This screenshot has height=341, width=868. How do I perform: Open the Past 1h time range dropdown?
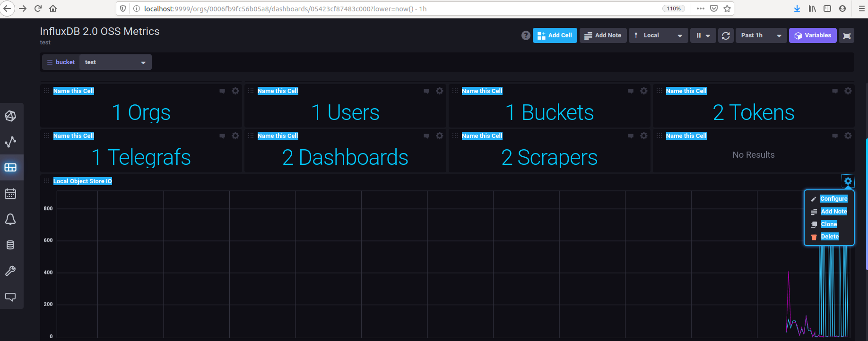tap(761, 35)
